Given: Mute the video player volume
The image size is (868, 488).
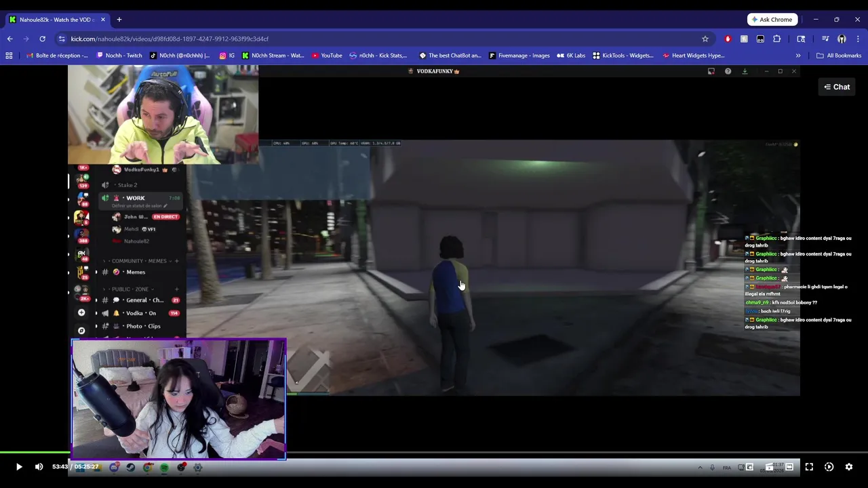Looking at the screenshot, I should click(39, 466).
